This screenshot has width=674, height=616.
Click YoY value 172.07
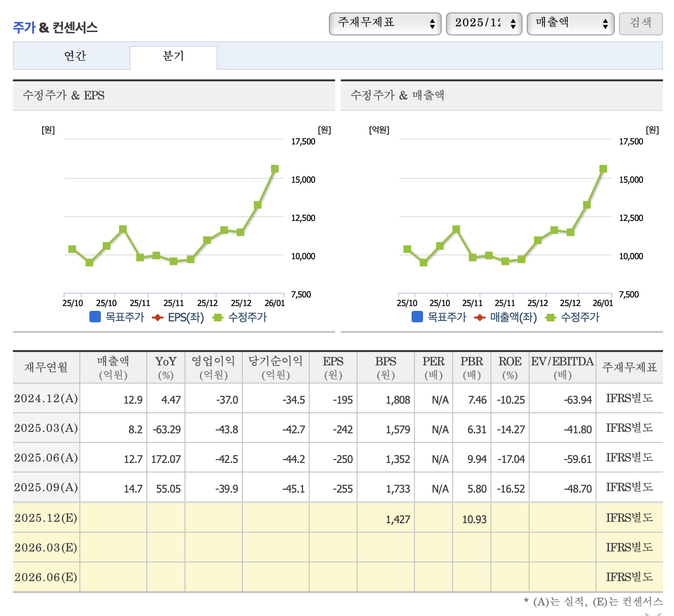pos(166,459)
